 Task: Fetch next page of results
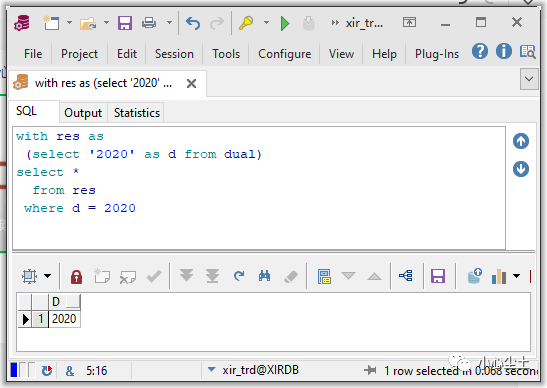[x=187, y=276]
